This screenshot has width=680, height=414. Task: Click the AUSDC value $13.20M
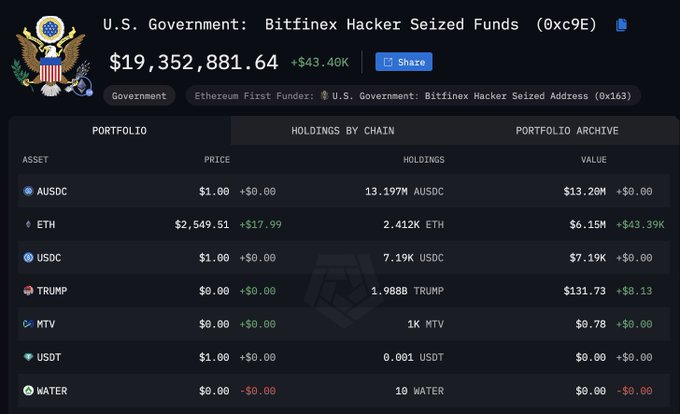coord(585,191)
